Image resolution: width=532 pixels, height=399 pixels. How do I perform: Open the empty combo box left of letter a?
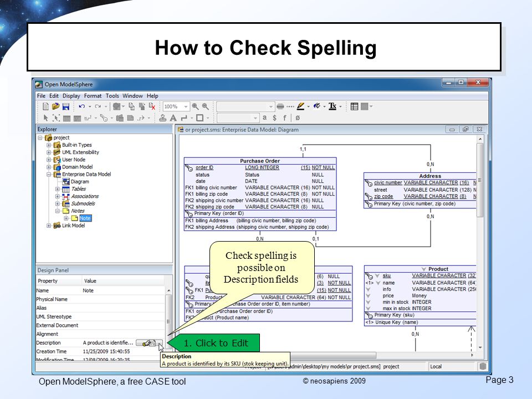pos(238,117)
